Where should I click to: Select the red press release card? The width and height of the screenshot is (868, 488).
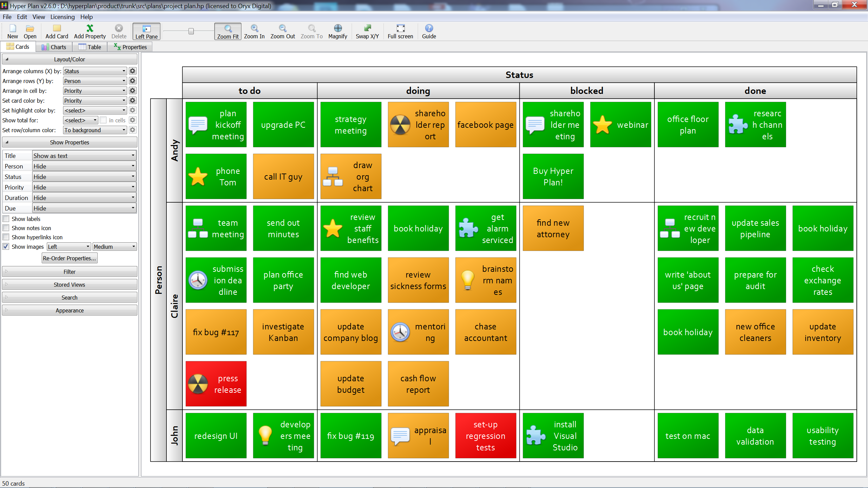(216, 384)
